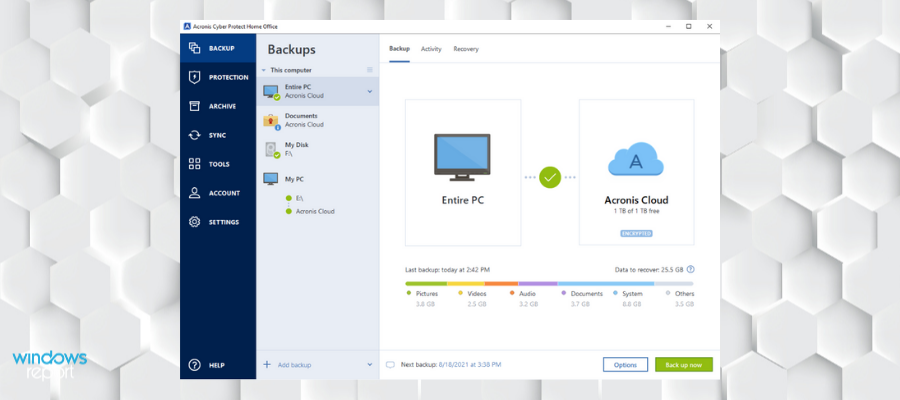Select the E:\ destination under My PC
Viewport: 900px width, 400px height.
pos(300,198)
